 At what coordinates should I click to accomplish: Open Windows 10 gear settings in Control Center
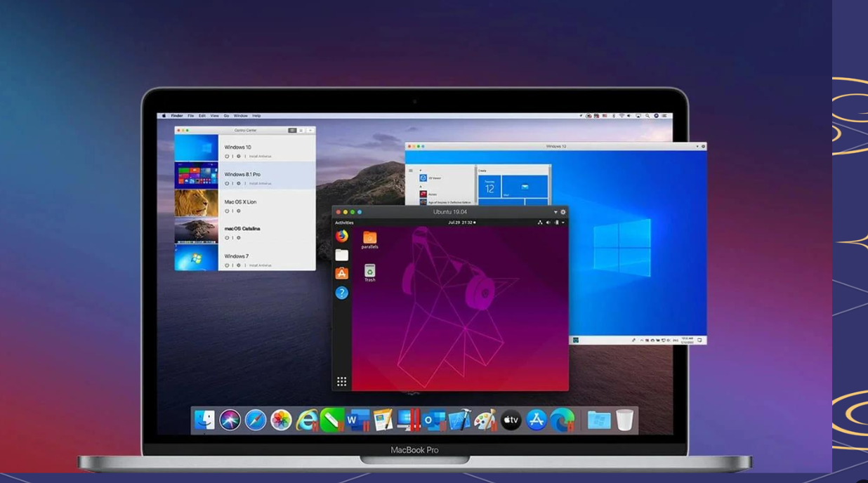239,157
